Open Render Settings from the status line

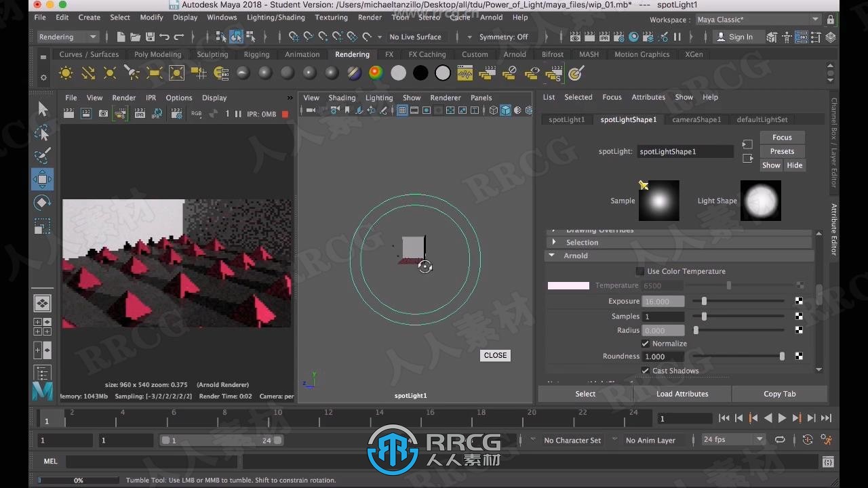[x=619, y=37]
